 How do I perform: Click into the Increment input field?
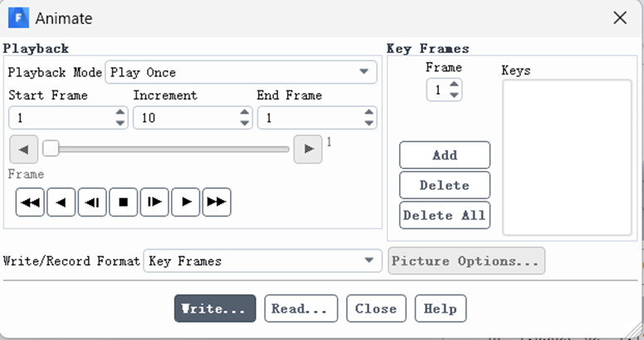click(187, 118)
